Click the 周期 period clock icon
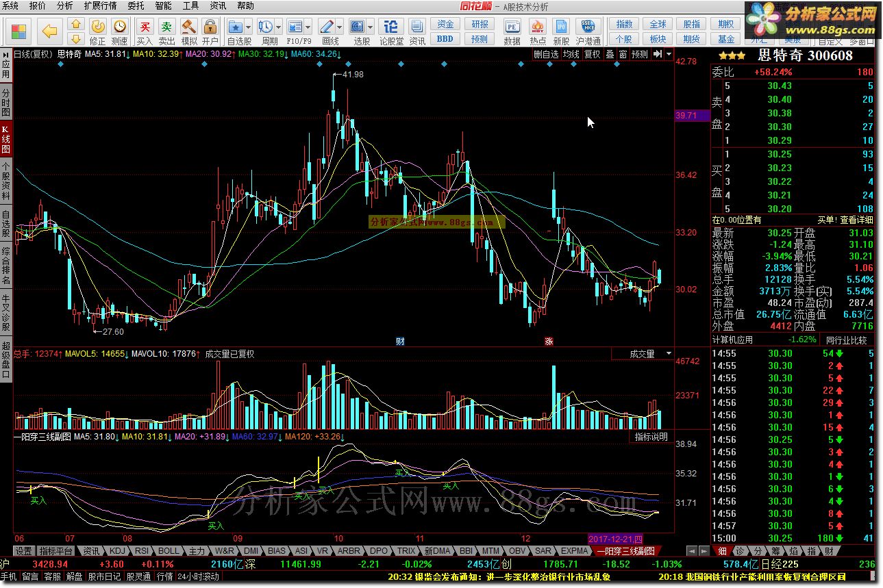 (x=265, y=27)
